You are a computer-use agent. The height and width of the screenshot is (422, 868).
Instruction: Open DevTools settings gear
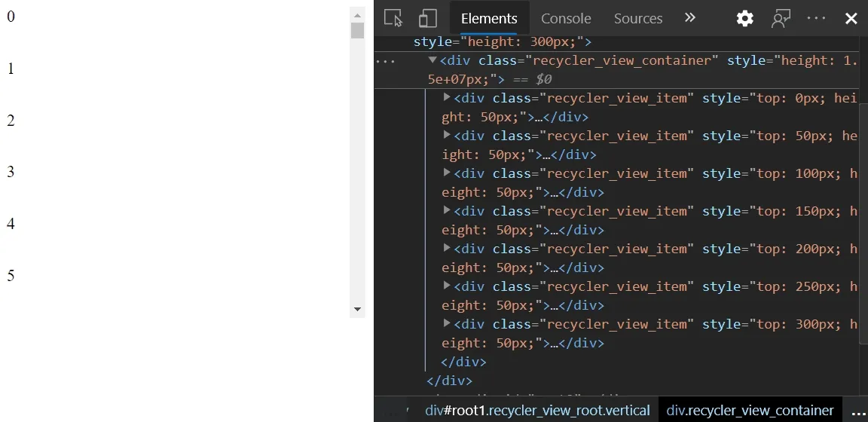pyautogui.click(x=744, y=18)
